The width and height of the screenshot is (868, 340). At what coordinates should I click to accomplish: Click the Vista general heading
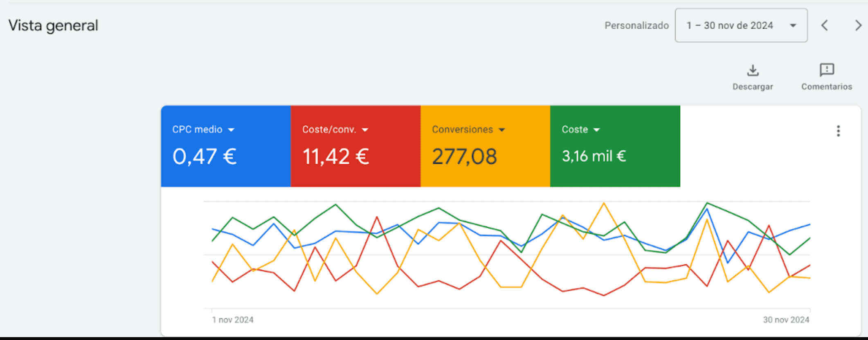coord(53,26)
